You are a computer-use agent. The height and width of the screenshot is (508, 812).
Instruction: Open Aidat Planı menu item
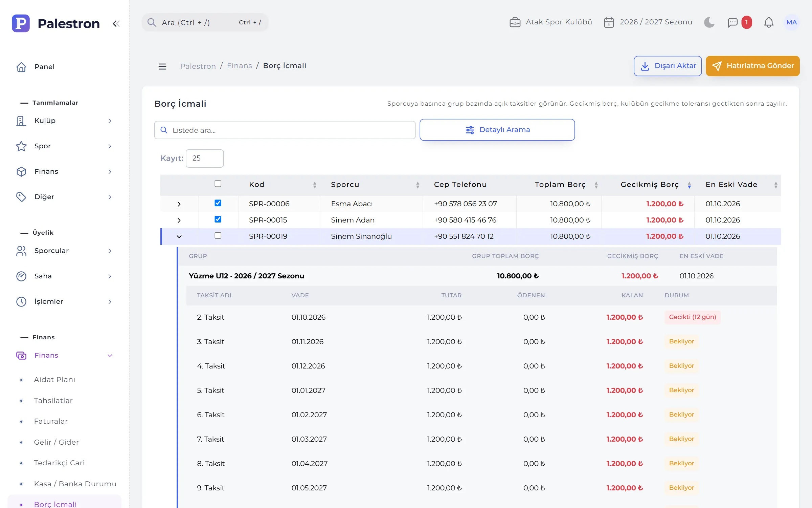click(x=54, y=379)
